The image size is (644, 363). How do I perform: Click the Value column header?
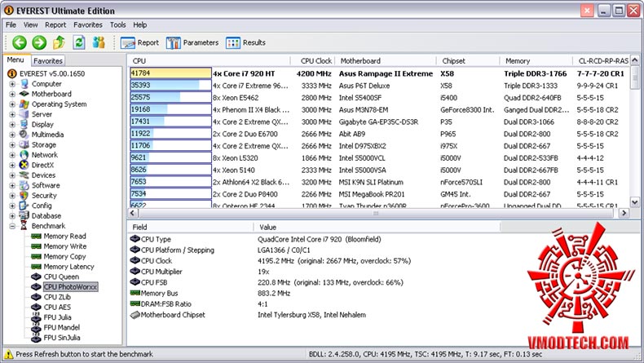[x=377, y=227]
